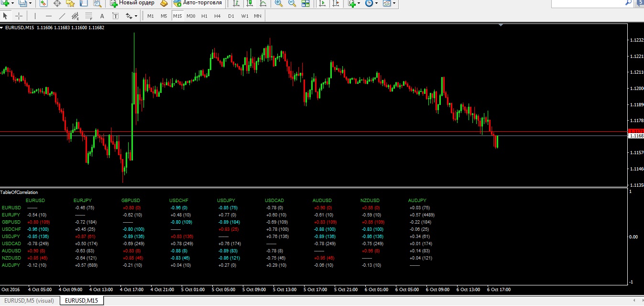Image resolution: width=644 pixels, height=306 pixels.
Task: Open the EURUSD,M5 (visual) chart tab
Action: click(30, 301)
